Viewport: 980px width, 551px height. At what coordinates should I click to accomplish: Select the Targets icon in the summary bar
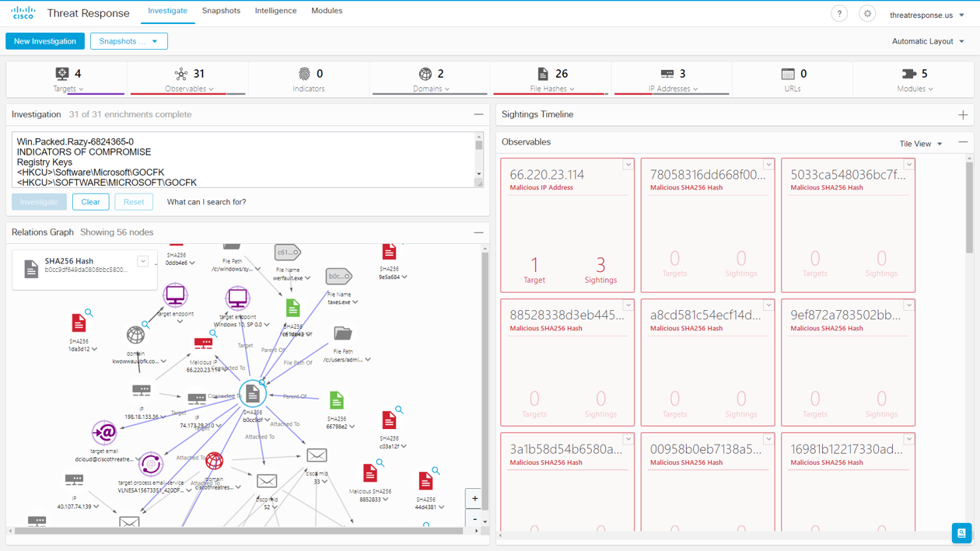(63, 74)
